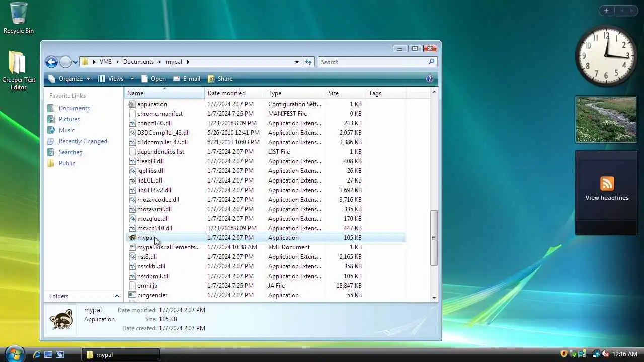Viewport: 644px width, 362px height.
Task: Expand the address bar history dropdown
Action: [x=297, y=62]
